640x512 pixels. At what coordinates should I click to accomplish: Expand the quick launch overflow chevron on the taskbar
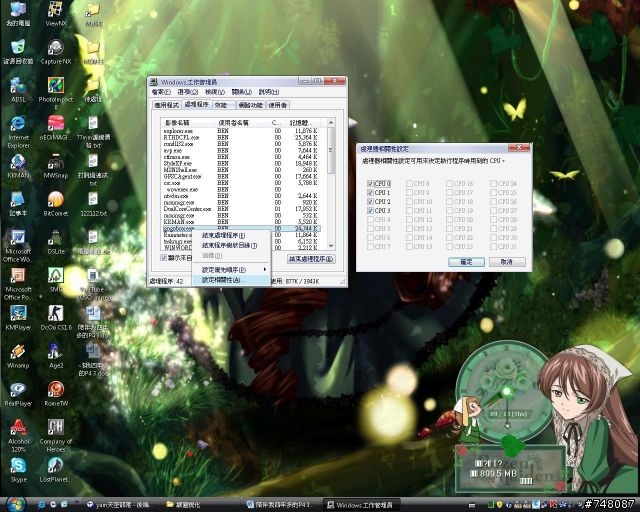77,501
